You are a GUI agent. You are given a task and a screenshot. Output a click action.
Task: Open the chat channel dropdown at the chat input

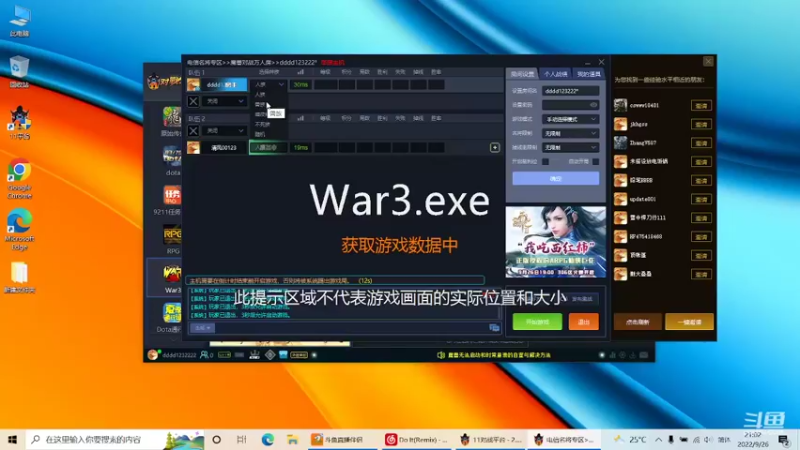pos(202,328)
